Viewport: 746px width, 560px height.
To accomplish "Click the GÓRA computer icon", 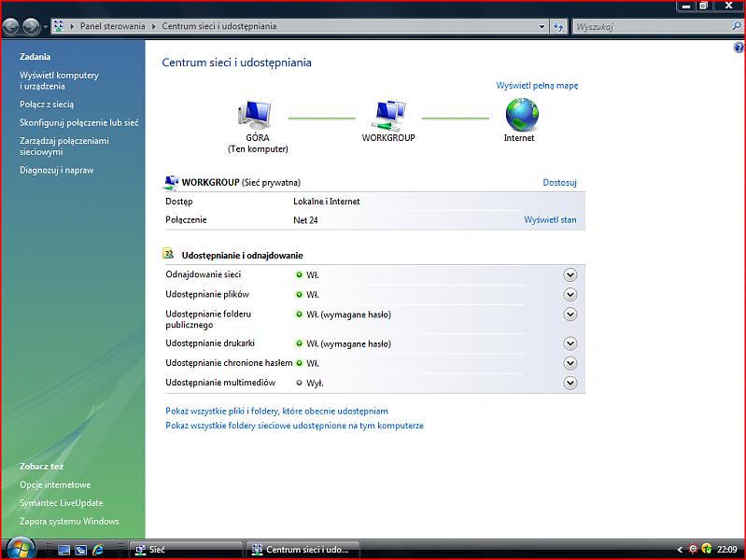I will point(255,115).
